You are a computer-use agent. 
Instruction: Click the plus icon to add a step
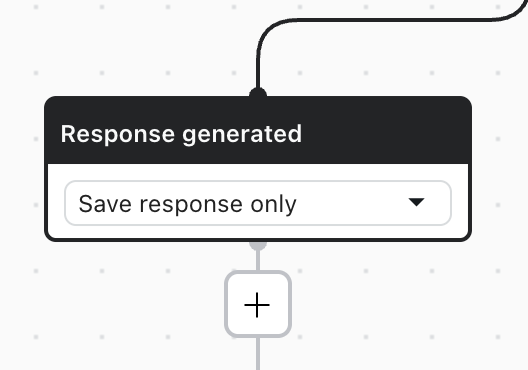(257, 305)
